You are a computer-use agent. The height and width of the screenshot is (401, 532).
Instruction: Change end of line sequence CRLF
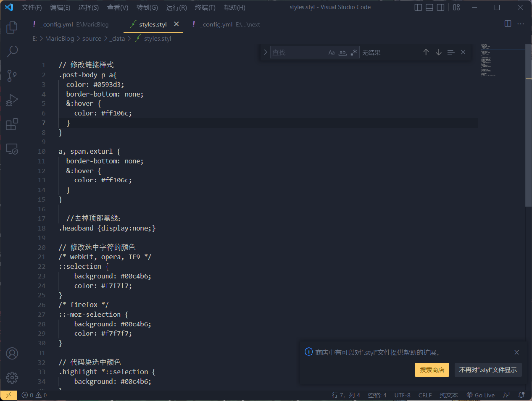tap(425, 395)
